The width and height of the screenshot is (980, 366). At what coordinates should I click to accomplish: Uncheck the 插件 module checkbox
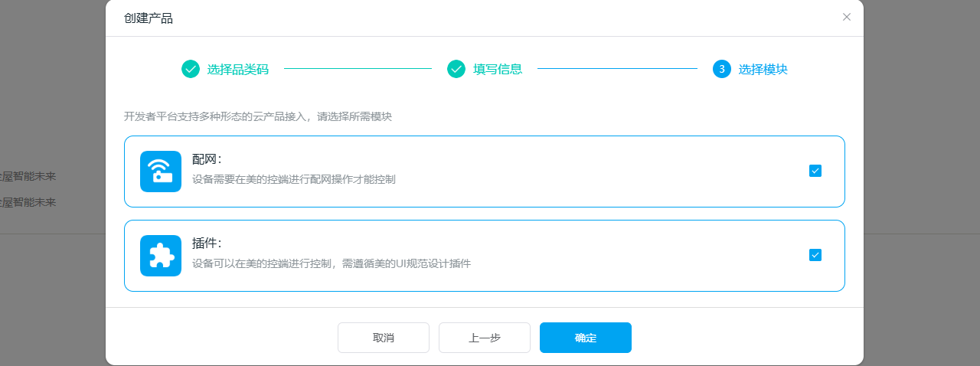(x=815, y=255)
